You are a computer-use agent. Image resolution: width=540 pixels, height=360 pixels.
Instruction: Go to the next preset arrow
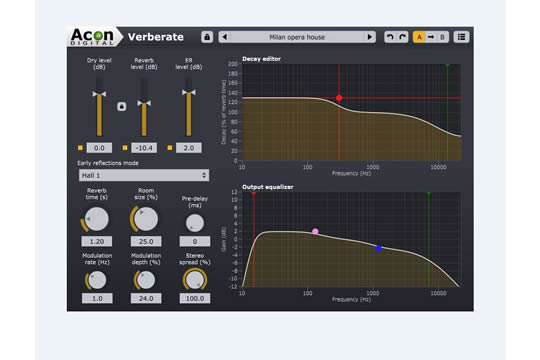[370, 37]
